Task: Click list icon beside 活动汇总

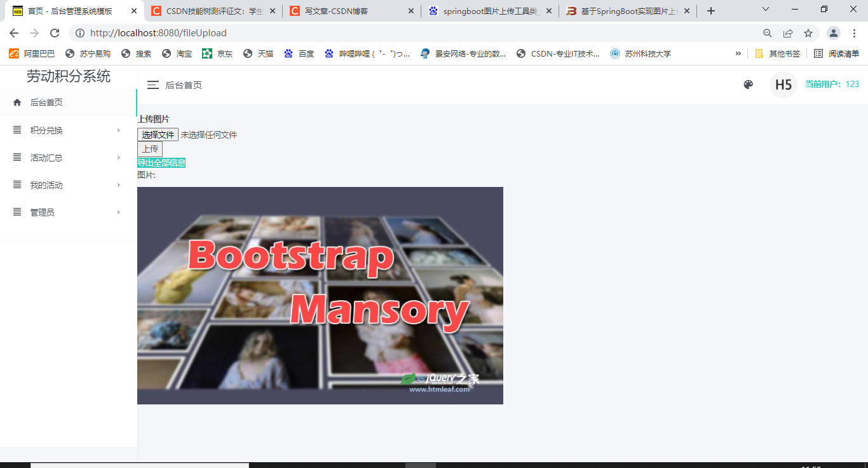Action: [x=17, y=157]
